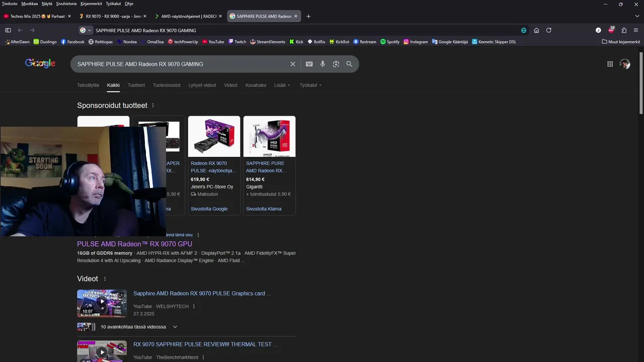Open the search engine selector in address bar

(x=86, y=30)
